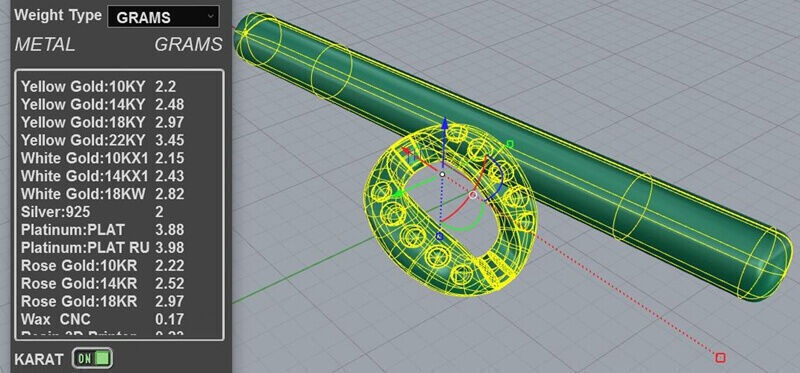Click the white gumball origin point
Viewport: 800px width, 373px height.
coord(442,175)
